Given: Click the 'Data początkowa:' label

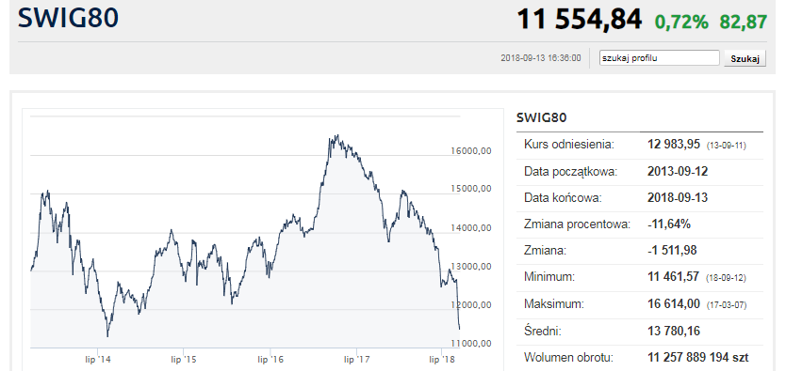Looking at the screenshot, I should (x=571, y=171).
